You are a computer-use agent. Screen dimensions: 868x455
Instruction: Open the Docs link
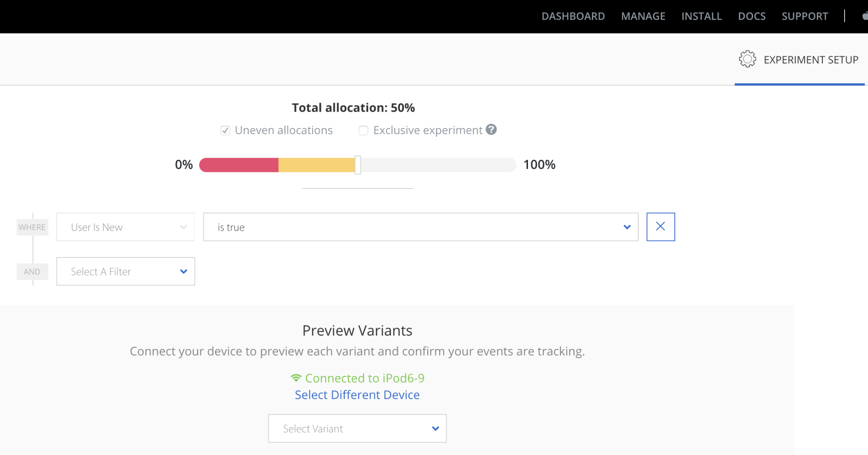(x=752, y=16)
